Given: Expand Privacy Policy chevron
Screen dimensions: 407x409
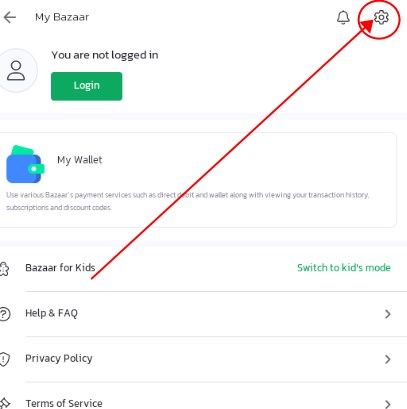Looking at the screenshot, I should [x=387, y=359].
